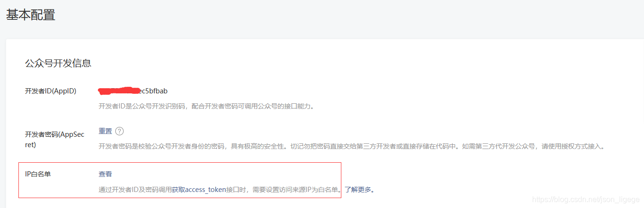Click the AppSecret security description paragraph
Viewport: 644px width, 208px height.
click(x=352, y=146)
